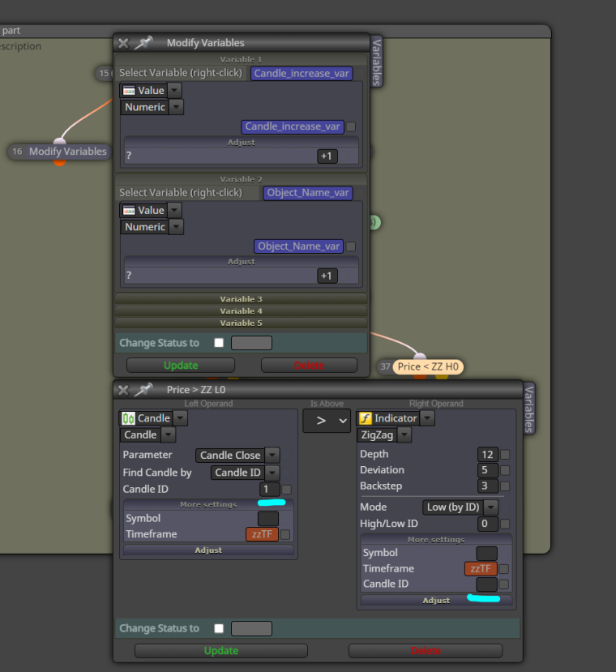Click Delete button in Price > ZZ L0
Screen dimensions: 616x672
[426, 651]
